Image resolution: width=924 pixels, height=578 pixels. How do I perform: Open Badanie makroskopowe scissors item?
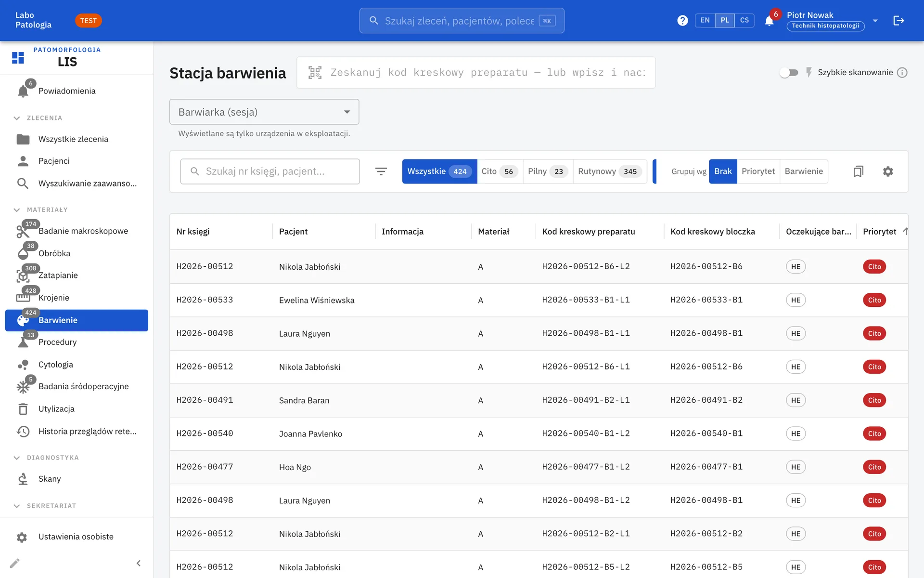point(77,231)
